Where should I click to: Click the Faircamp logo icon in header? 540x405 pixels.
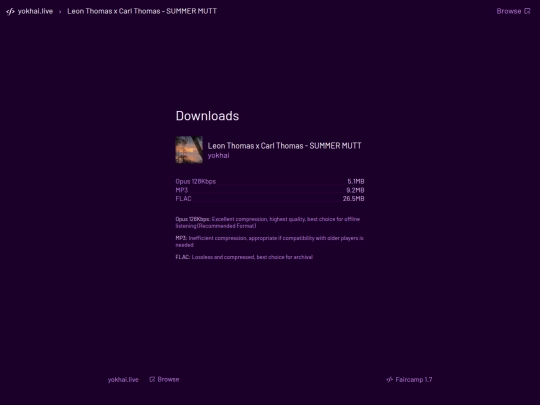10,11
